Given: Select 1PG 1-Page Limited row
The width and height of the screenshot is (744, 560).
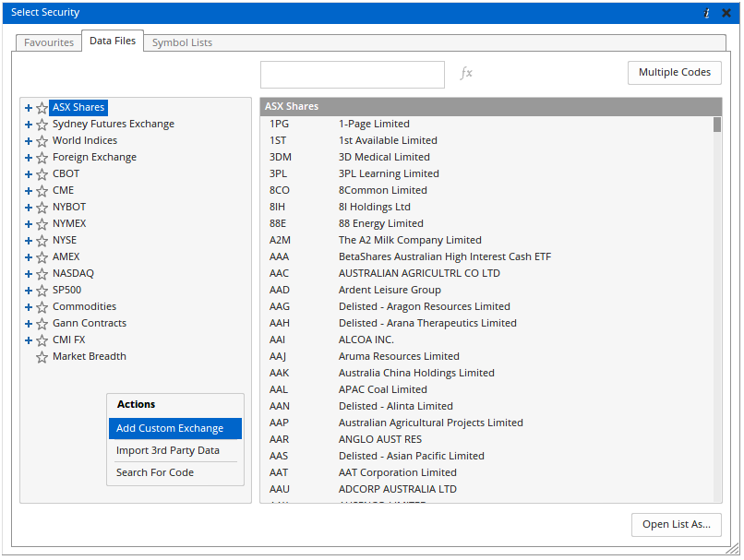Looking at the screenshot, I should [486, 125].
